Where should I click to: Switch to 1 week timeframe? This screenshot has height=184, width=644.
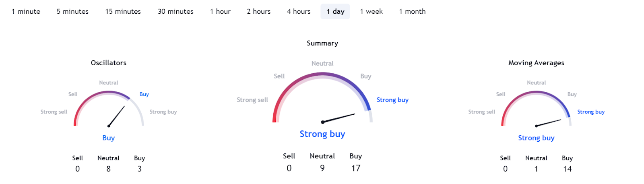pos(371,12)
